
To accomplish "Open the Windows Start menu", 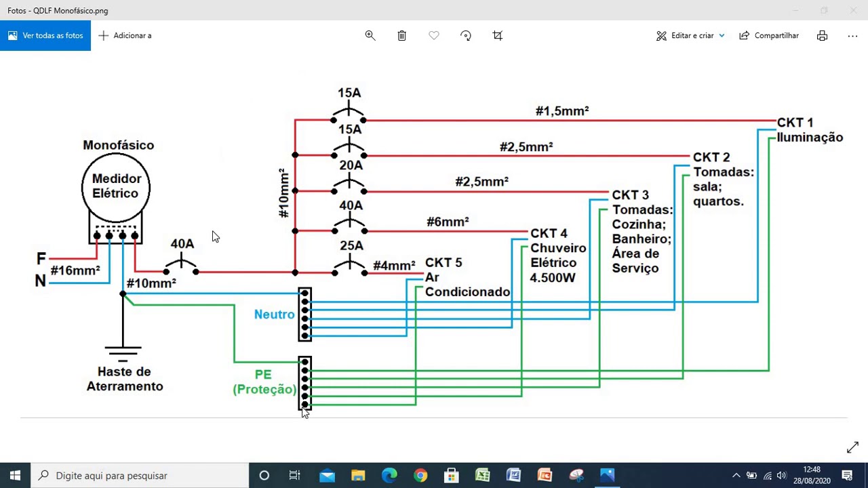I will (x=16, y=475).
